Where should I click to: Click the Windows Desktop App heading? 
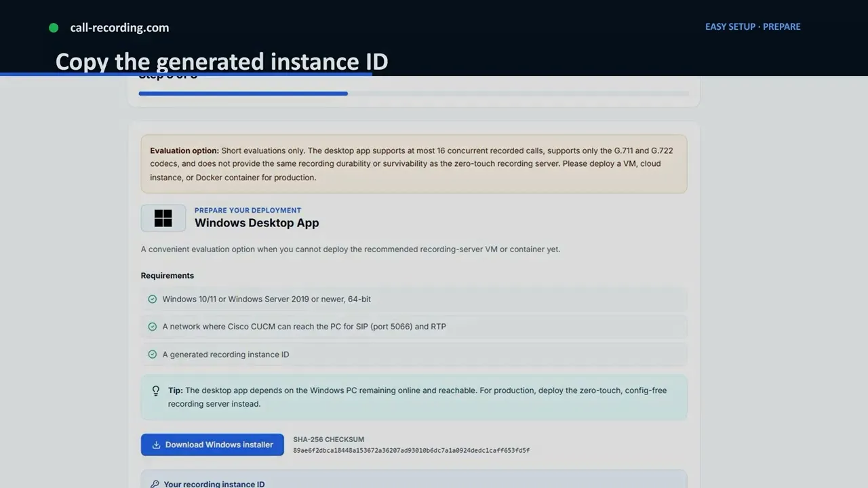coord(256,223)
